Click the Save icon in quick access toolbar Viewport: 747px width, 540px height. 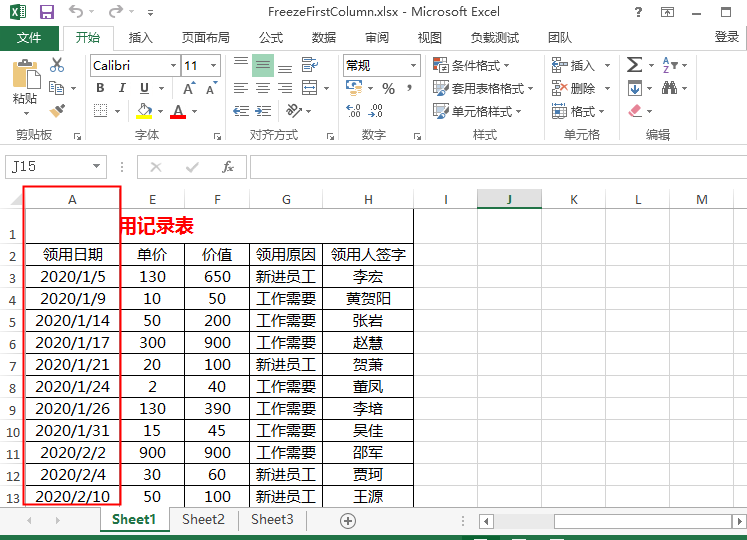click(x=47, y=12)
